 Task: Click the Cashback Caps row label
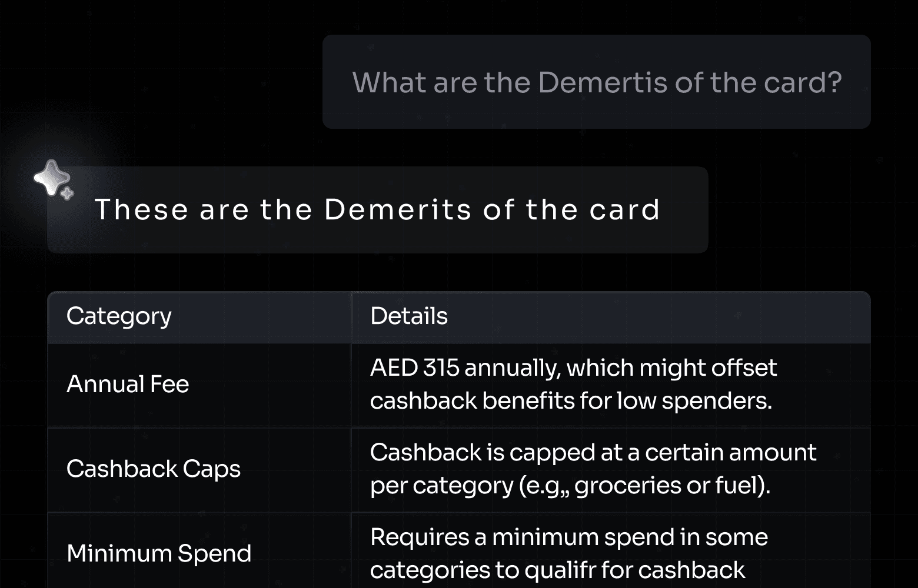pos(154,469)
